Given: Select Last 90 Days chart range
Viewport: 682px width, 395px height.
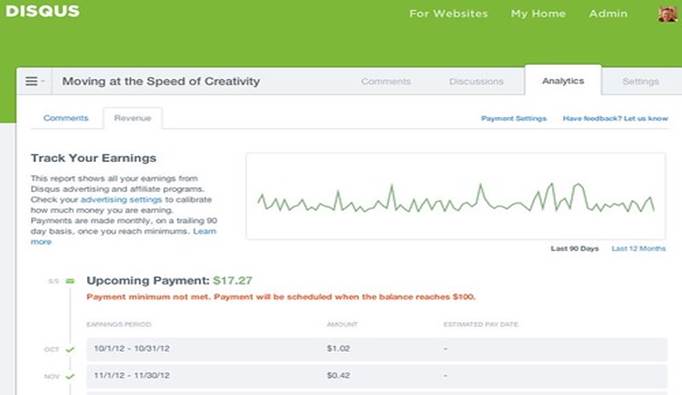Looking at the screenshot, I should (575, 248).
